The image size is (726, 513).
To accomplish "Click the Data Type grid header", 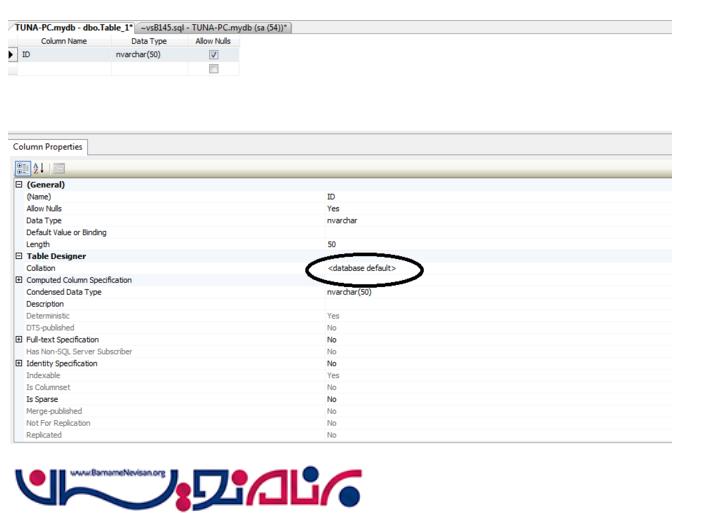I will pyautogui.click(x=149, y=41).
